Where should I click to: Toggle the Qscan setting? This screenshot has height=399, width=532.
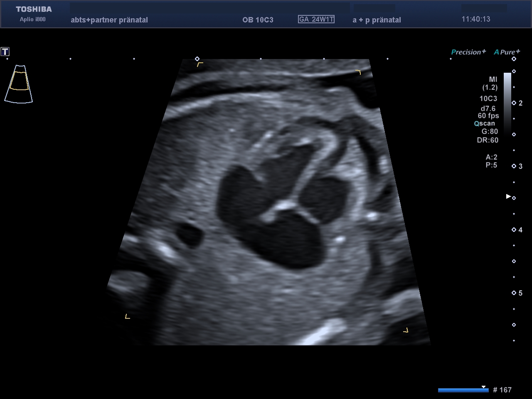tap(484, 123)
